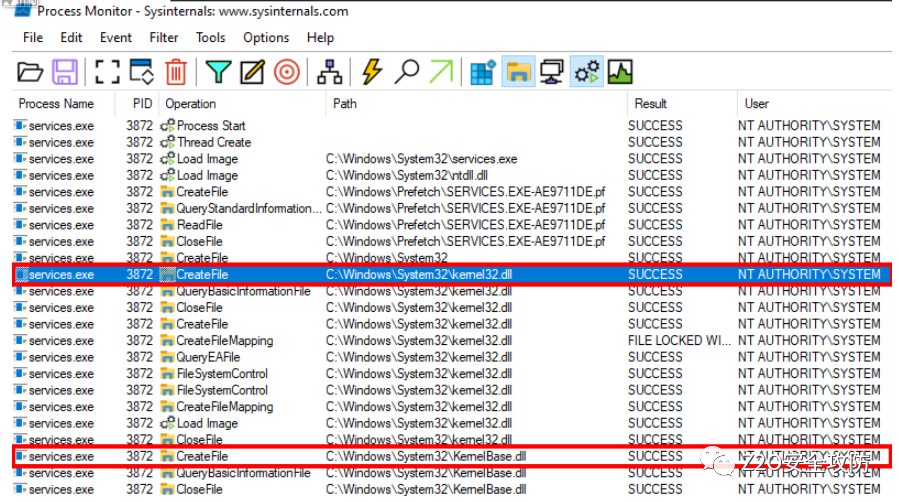Click the Operation column header
899x502 pixels.
click(190, 104)
